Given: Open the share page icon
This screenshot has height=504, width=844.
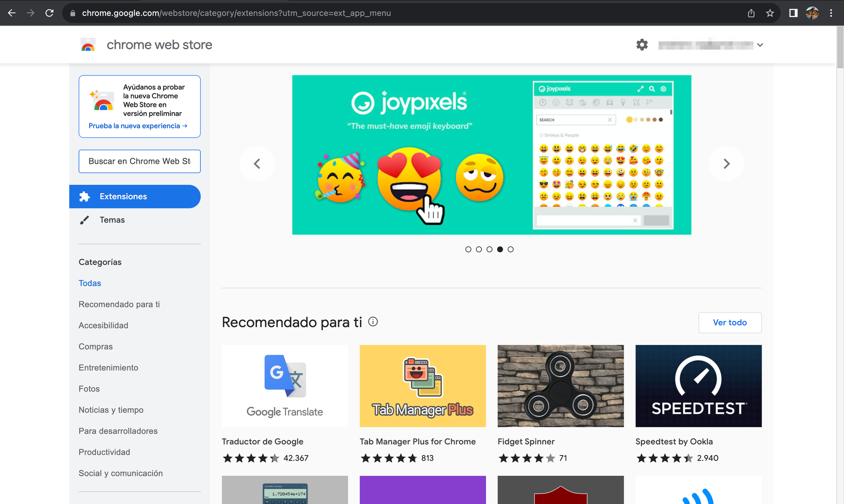Looking at the screenshot, I should [751, 13].
